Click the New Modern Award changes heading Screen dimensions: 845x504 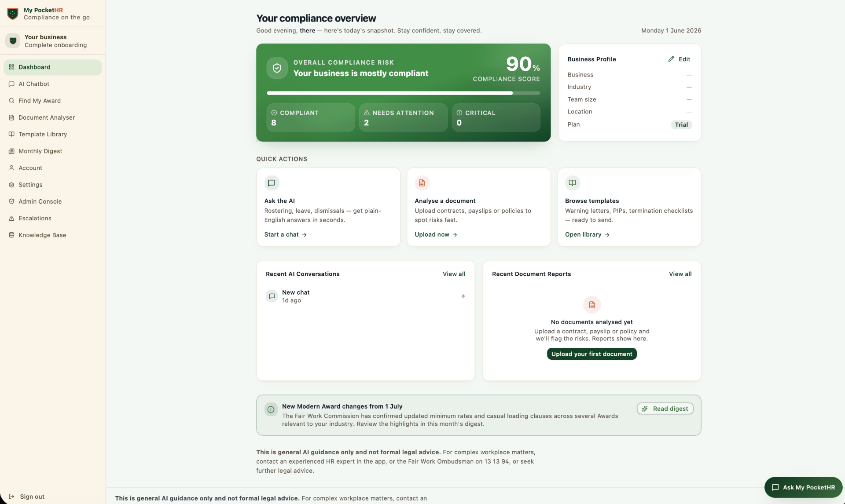(x=342, y=406)
